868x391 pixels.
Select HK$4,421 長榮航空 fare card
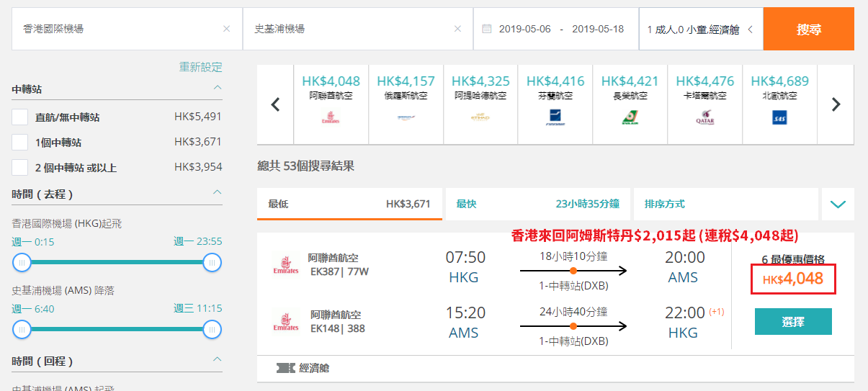click(x=630, y=104)
